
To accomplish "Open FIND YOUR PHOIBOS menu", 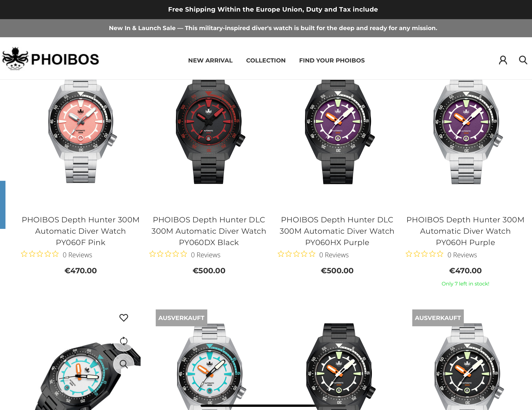I will (332, 60).
